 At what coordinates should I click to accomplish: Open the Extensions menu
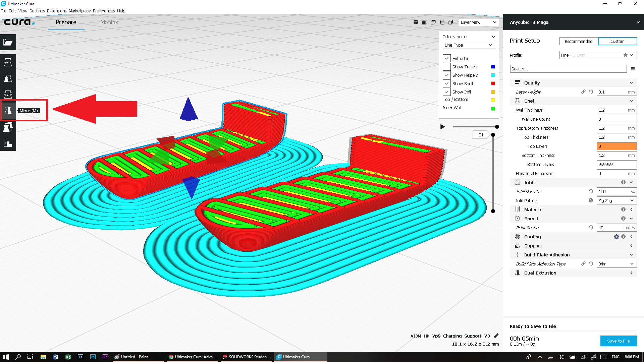click(x=57, y=11)
